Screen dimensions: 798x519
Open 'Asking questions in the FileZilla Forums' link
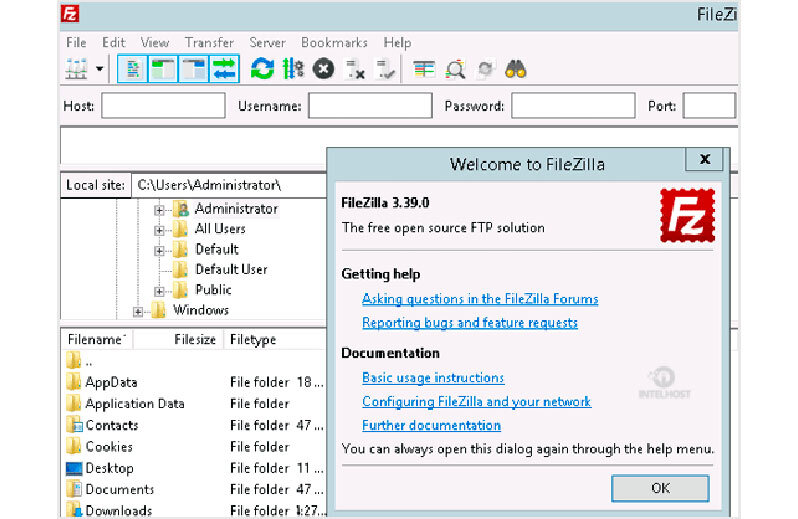(x=480, y=299)
